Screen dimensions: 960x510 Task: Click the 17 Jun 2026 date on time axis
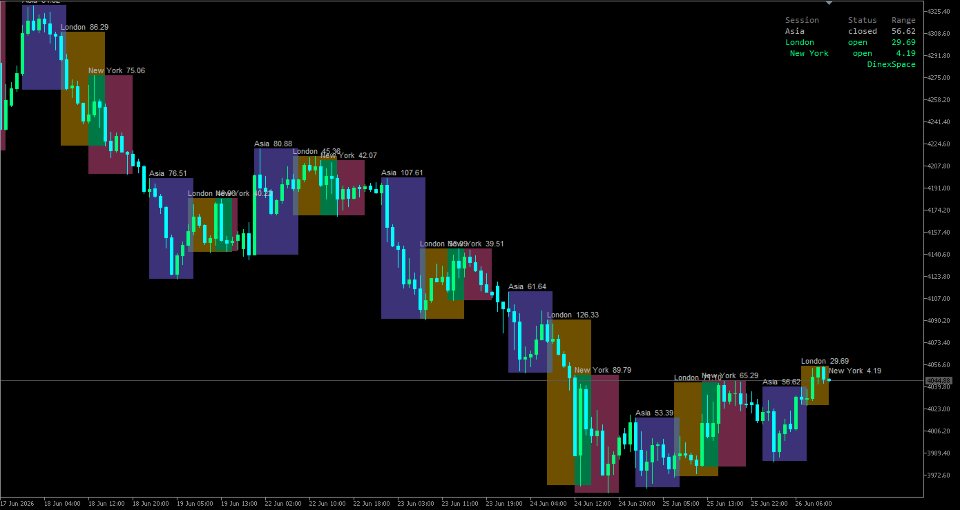point(18,504)
